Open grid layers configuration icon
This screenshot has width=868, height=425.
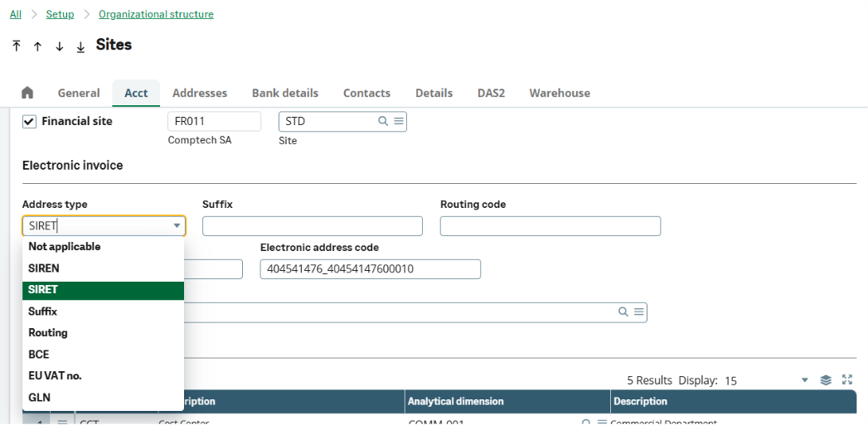[826, 379]
